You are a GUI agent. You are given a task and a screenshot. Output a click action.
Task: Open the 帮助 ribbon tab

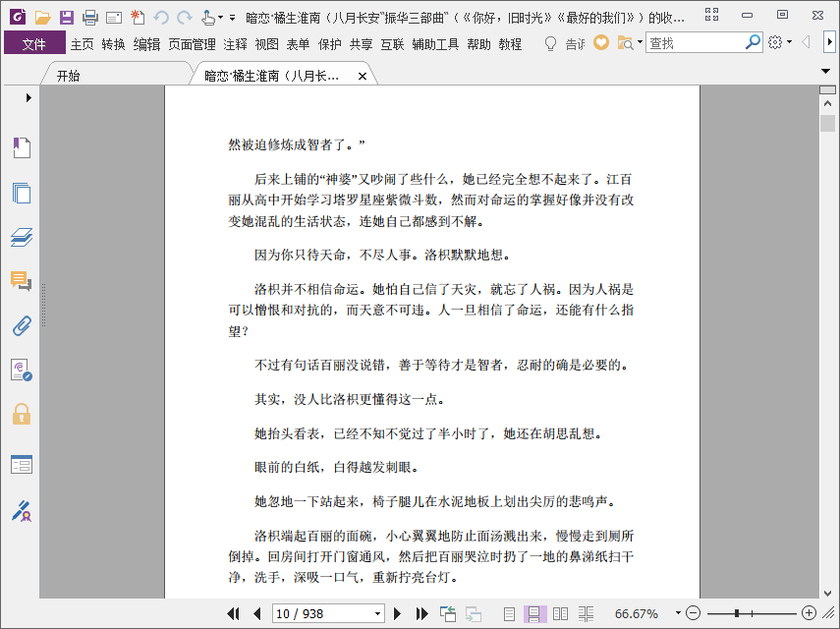[478, 44]
